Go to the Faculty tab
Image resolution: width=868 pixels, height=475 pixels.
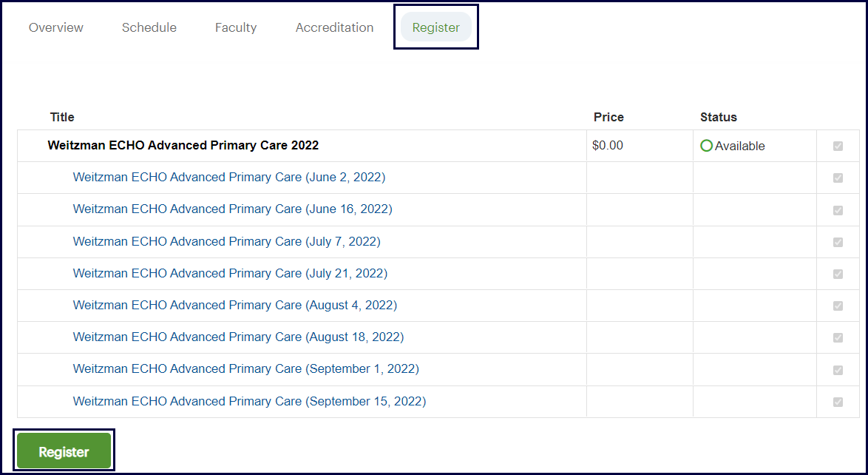pos(236,27)
